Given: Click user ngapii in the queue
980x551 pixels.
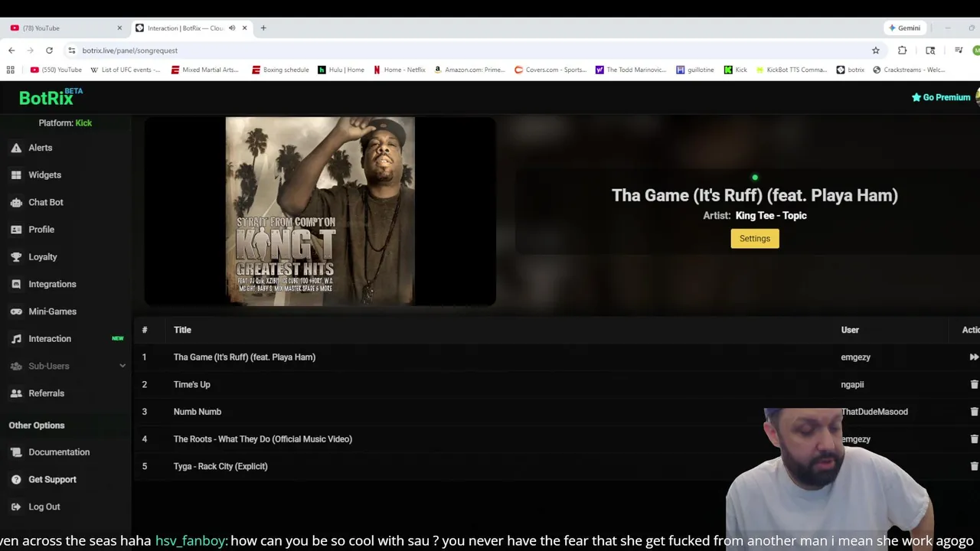Looking at the screenshot, I should [852, 384].
